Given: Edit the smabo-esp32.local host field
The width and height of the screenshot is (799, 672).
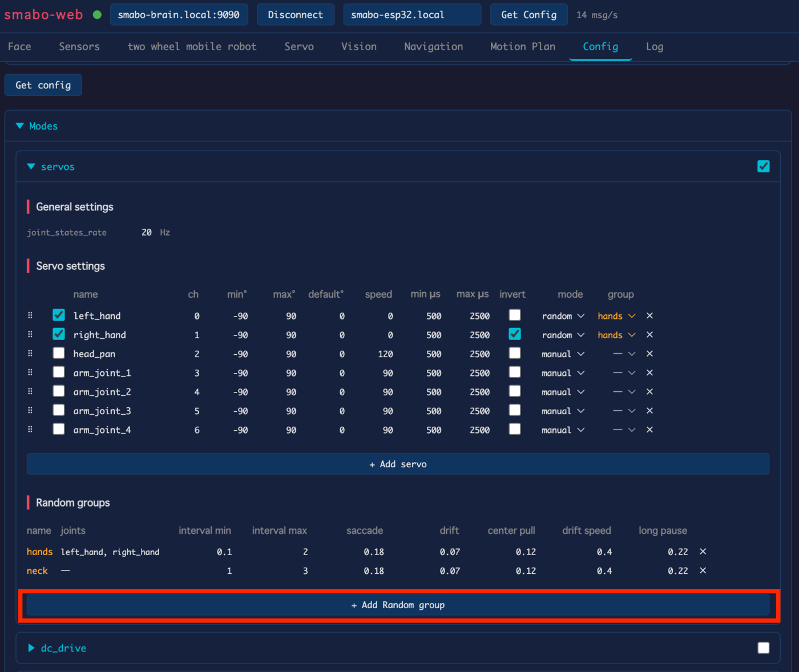Looking at the screenshot, I should pos(412,15).
